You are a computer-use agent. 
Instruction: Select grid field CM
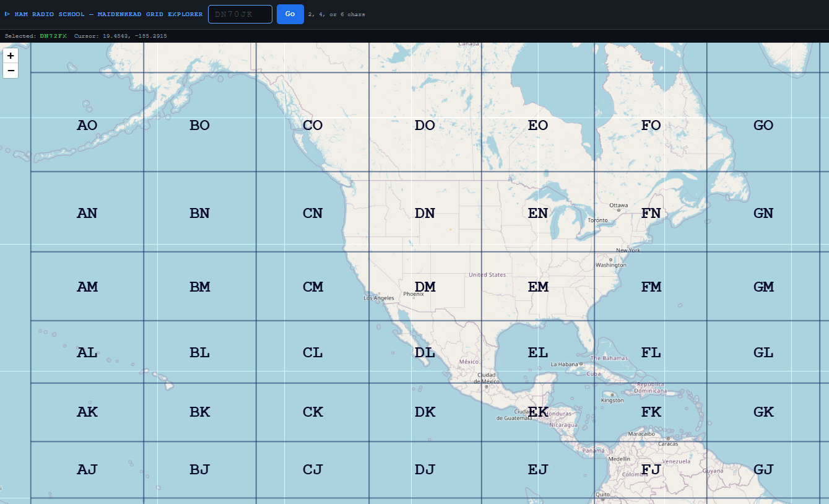coord(313,286)
